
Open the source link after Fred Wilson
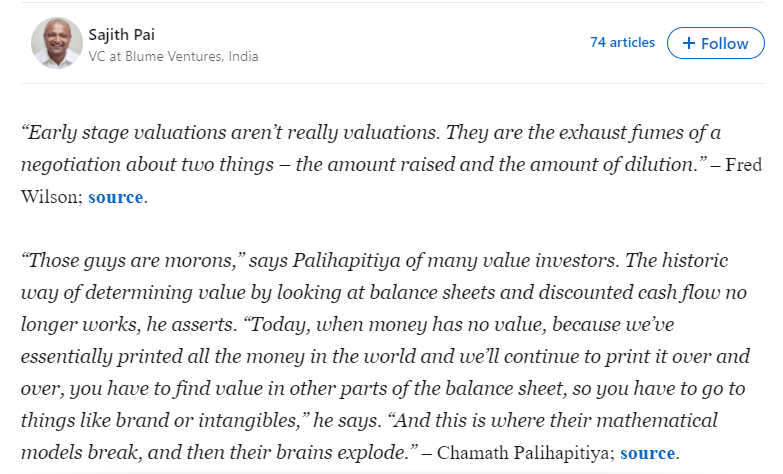(115, 197)
